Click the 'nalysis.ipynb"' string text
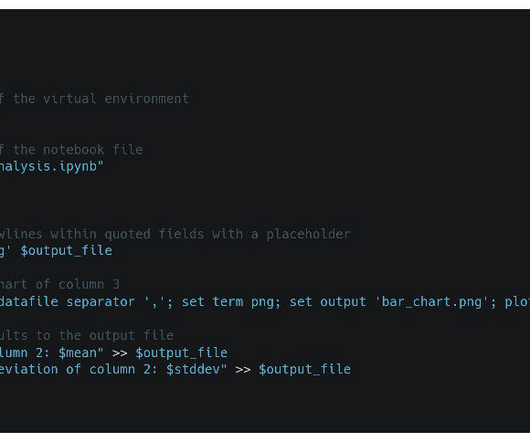Viewport: 530px width, 442px height. coord(51,167)
